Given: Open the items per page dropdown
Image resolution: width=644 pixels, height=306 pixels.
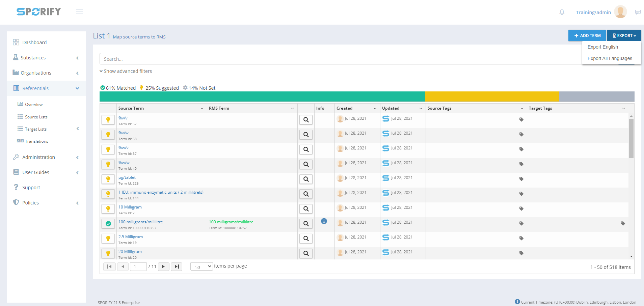Looking at the screenshot, I should [202, 267].
